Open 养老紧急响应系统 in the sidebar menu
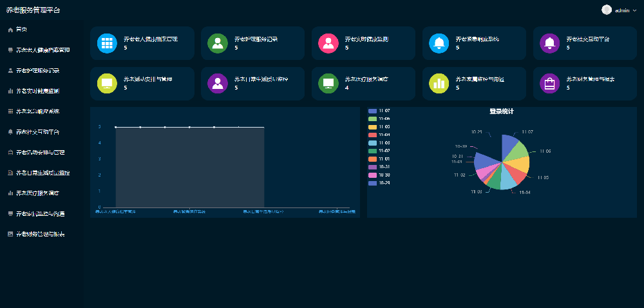Image resolution: width=644 pixels, height=308 pixels. point(37,111)
